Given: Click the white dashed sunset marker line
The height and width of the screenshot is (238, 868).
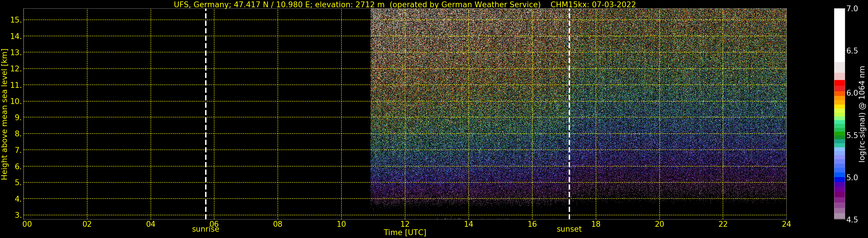Looking at the screenshot, I should click(x=569, y=114).
